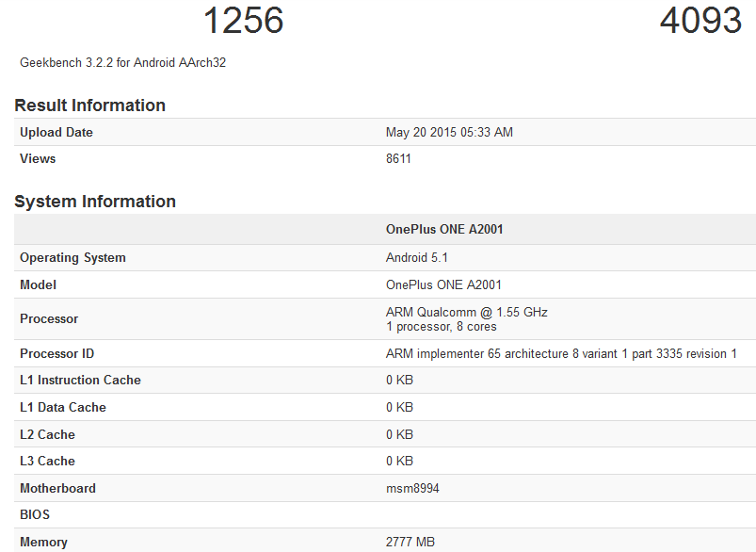
Task: Click the L3 Cache label
Action: point(47,461)
